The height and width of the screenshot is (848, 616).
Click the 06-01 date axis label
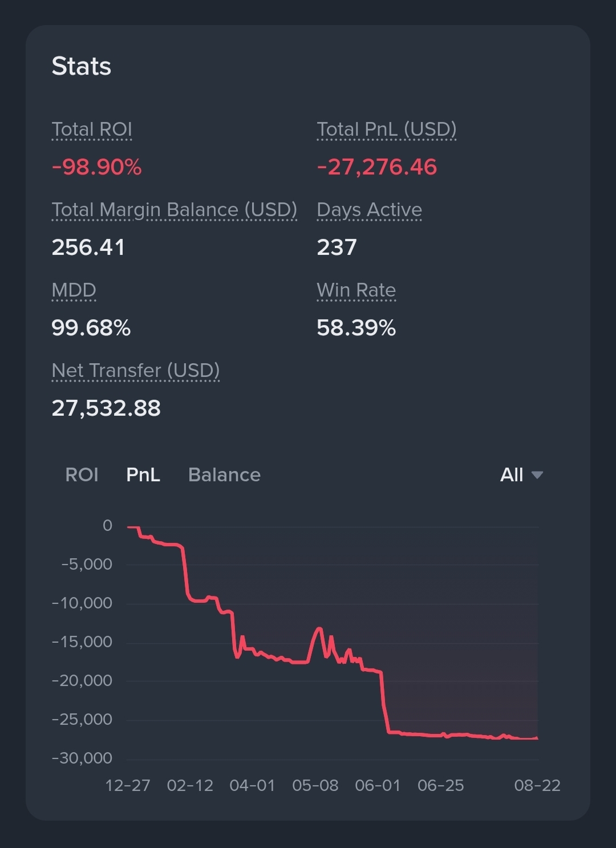(378, 786)
